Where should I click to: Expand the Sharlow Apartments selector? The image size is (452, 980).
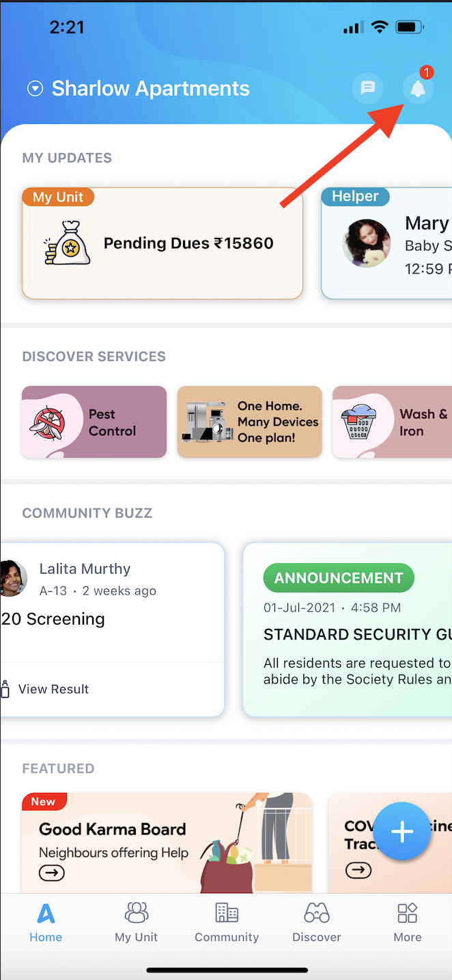pos(34,88)
